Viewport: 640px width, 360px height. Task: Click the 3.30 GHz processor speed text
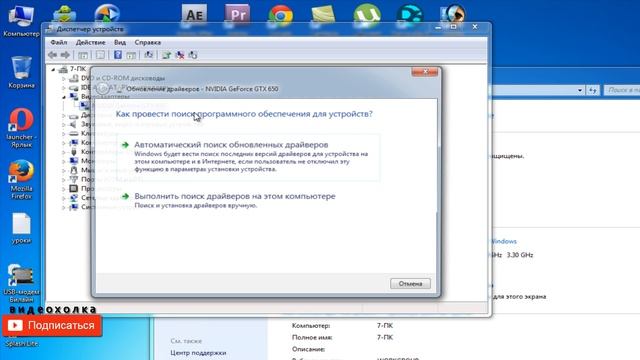point(520,255)
